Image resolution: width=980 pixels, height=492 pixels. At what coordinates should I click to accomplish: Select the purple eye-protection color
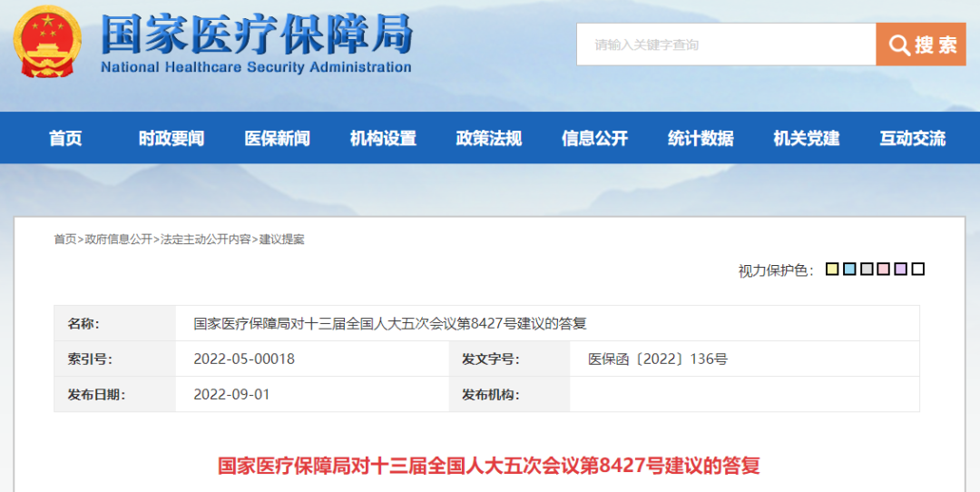coord(901,270)
